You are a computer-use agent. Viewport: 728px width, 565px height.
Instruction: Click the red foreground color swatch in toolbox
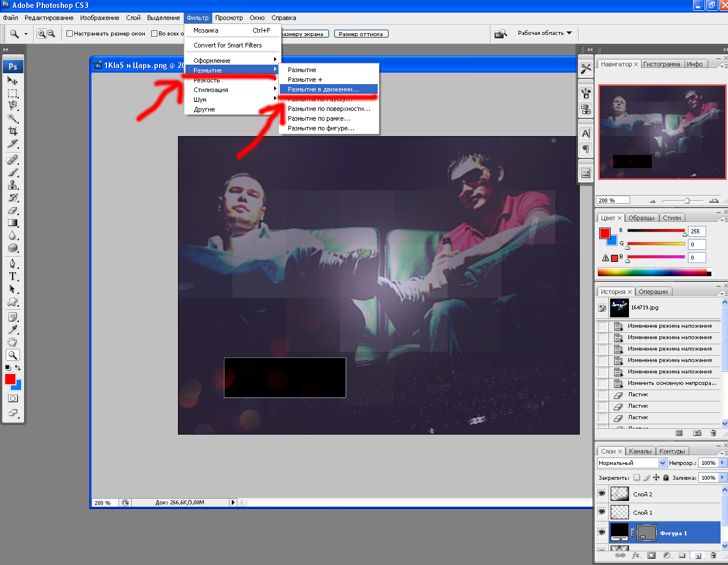tap(10, 379)
